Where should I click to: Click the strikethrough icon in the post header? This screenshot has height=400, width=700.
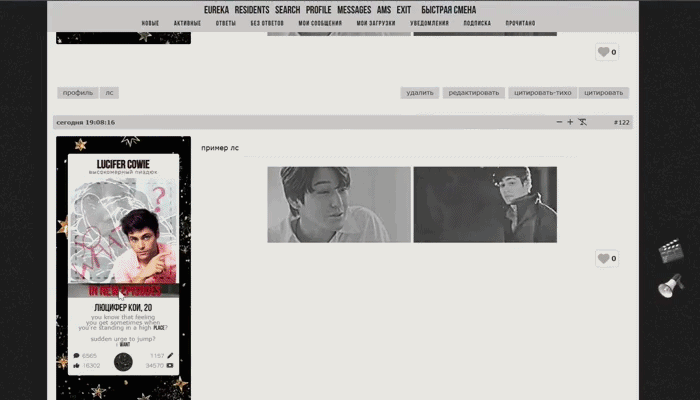click(x=583, y=122)
